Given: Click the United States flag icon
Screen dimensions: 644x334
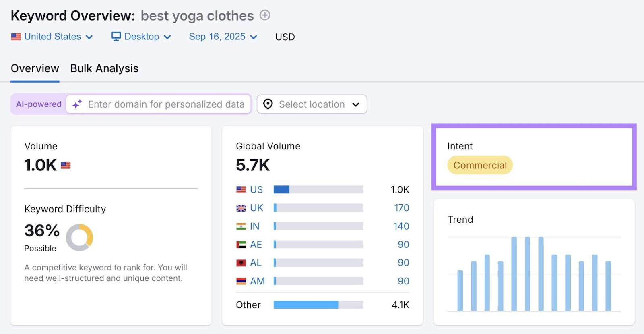Looking at the screenshot, I should pos(16,37).
